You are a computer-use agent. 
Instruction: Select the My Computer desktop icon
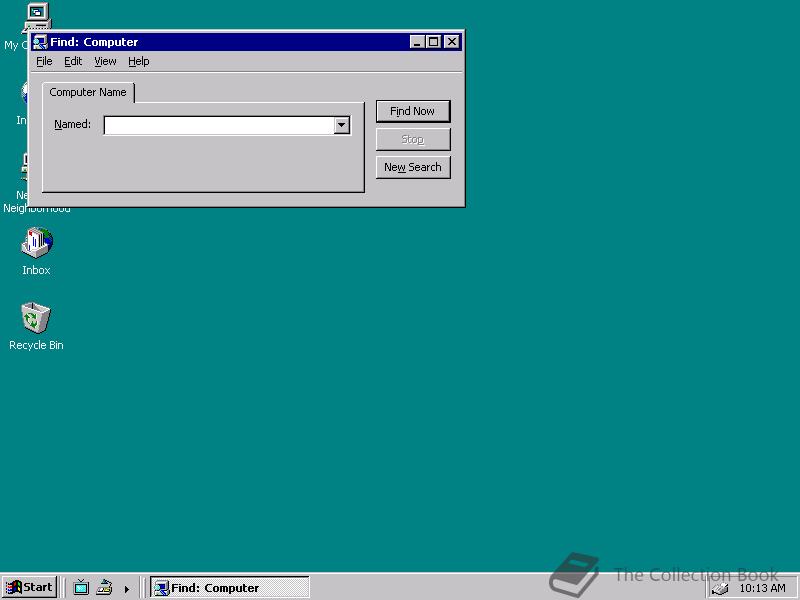[x=37, y=16]
